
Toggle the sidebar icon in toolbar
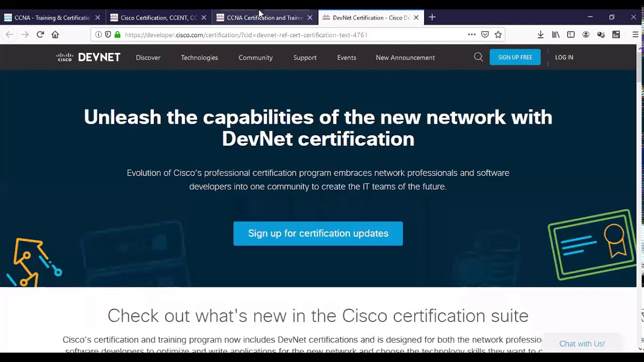571,35
